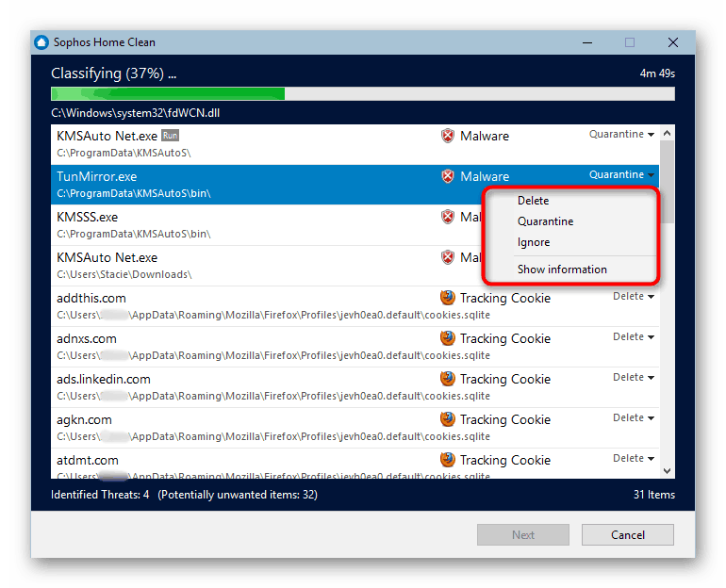Select the adnxs.com entry name

86,338
